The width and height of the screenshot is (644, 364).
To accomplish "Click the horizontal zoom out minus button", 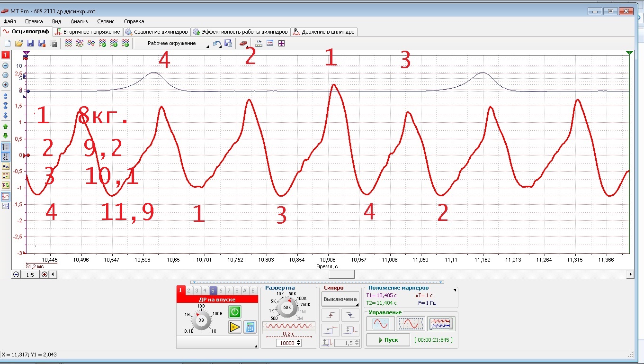I will pos(17,274).
